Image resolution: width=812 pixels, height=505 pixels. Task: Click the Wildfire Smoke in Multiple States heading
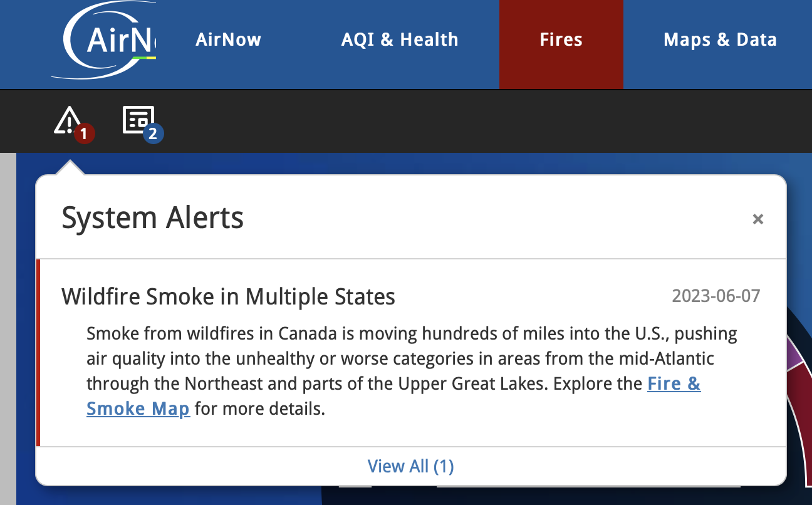pos(228,296)
